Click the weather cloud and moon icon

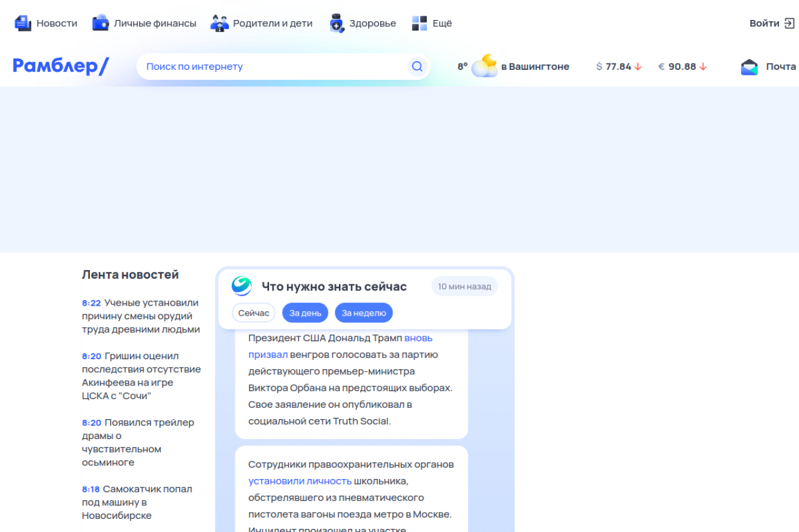[484, 66]
